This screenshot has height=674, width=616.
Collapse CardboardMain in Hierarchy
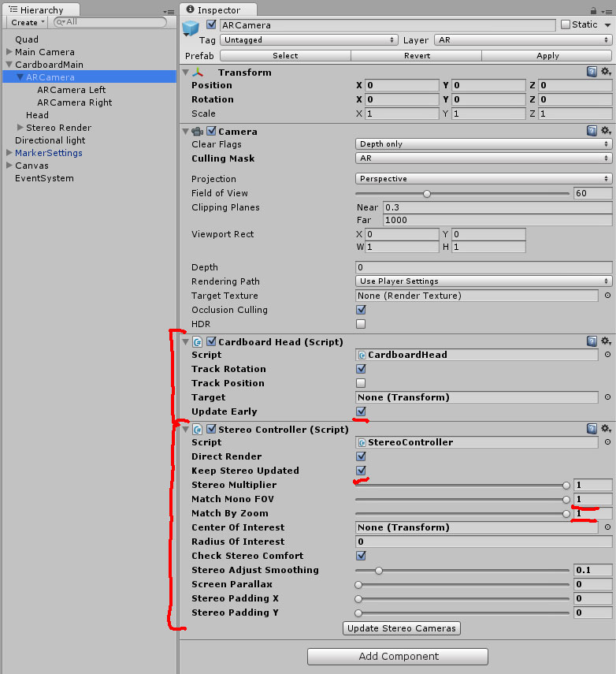point(9,64)
